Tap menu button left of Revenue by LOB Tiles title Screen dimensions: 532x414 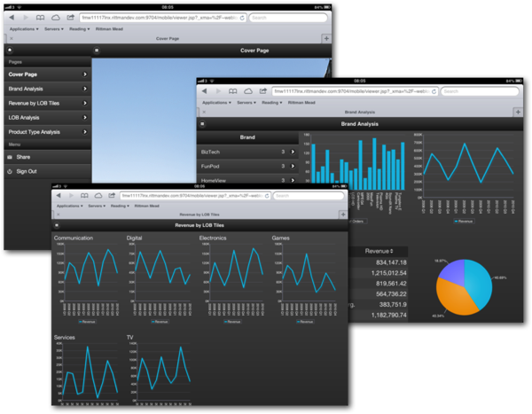57,225
